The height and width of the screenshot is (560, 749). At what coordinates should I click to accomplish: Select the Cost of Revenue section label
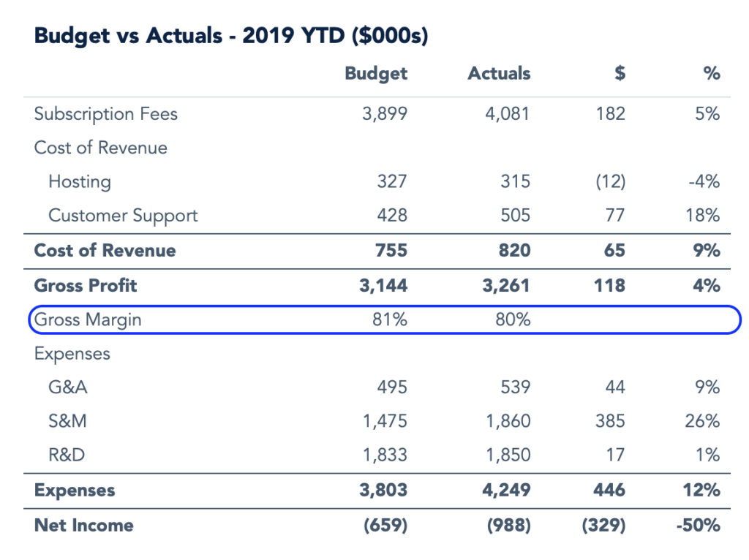coord(99,148)
